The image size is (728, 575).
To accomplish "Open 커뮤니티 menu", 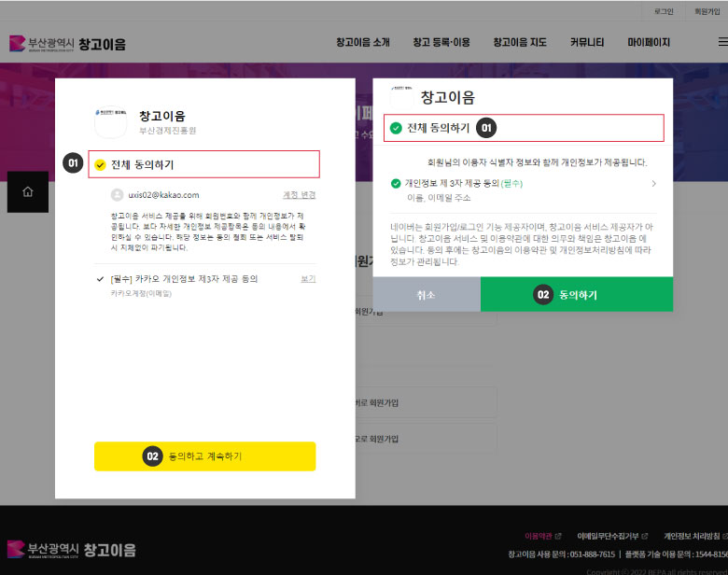I will click(x=587, y=42).
